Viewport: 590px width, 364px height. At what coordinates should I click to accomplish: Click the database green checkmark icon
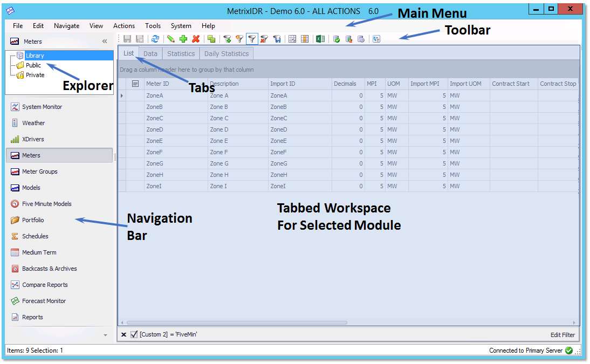(x=337, y=39)
